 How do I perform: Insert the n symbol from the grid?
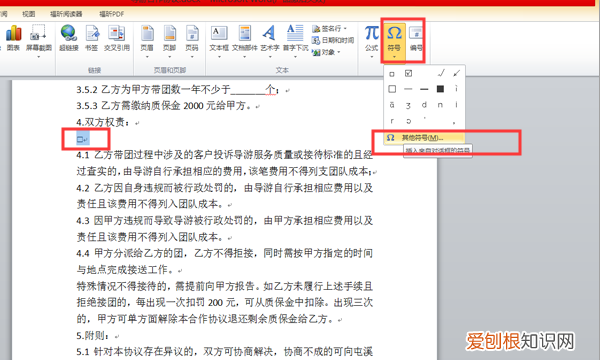(x=440, y=104)
